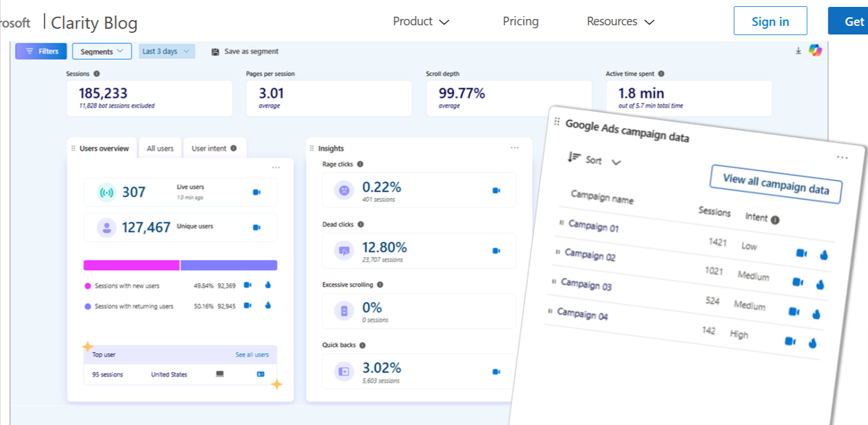Click the Sessions column header in campaign table
Screen dimensions: 868x425
(715, 212)
